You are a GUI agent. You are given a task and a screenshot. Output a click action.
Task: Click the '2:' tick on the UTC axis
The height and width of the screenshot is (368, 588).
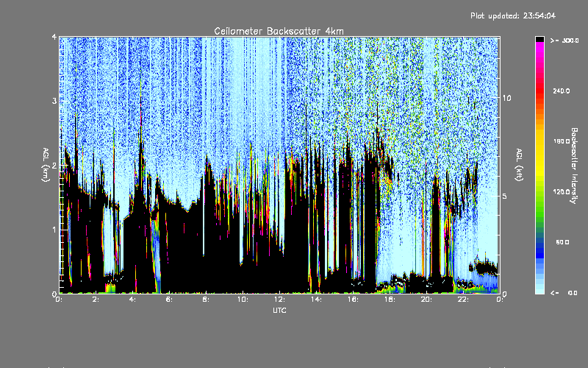click(96, 300)
